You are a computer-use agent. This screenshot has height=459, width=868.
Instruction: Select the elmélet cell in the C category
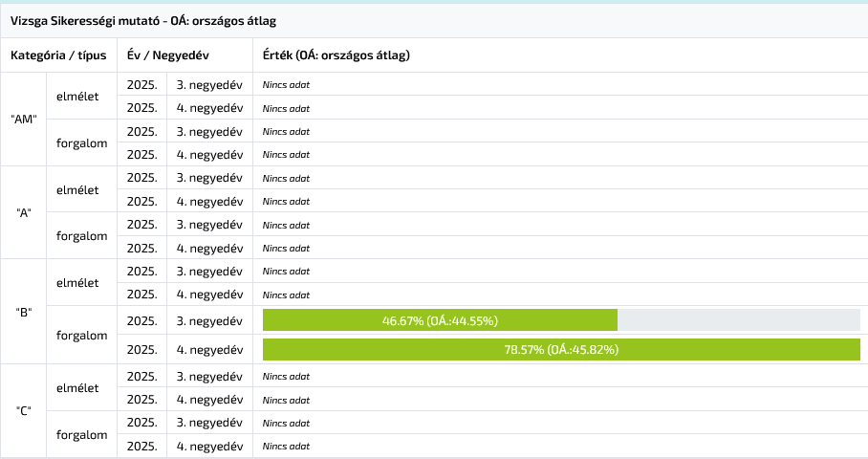[78, 387]
